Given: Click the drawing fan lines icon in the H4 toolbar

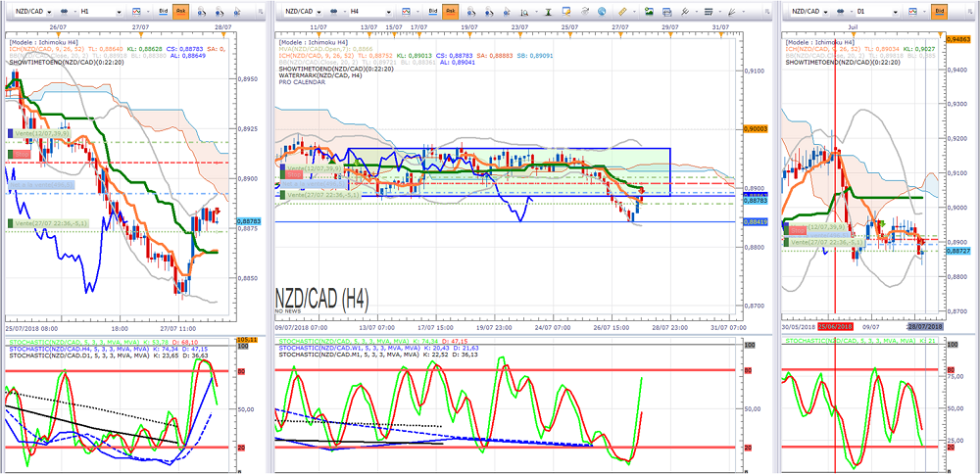Looking at the screenshot, I should 731,12.
